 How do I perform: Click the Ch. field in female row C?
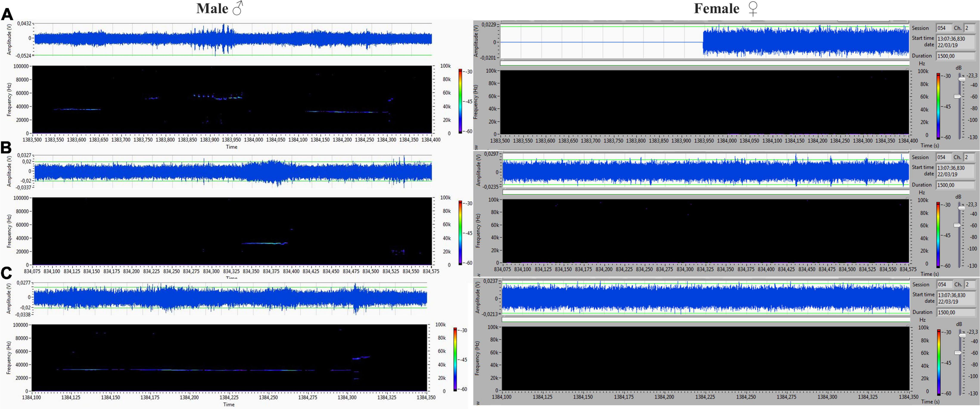[x=970, y=284]
